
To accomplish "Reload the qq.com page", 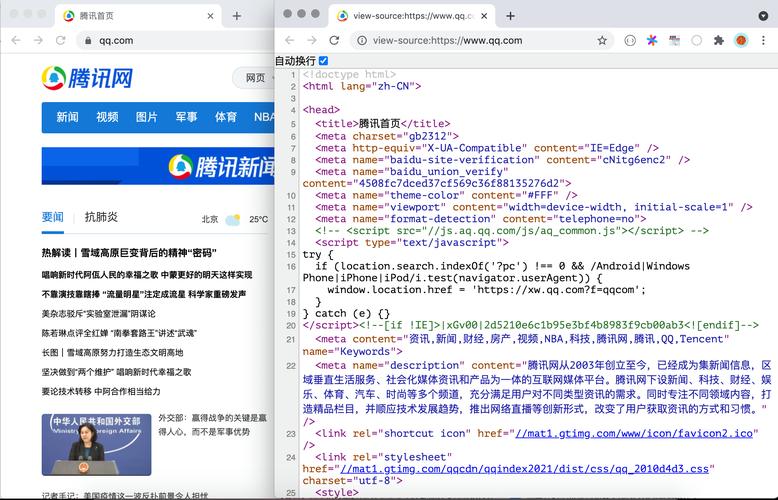I will [x=61, y=40].
